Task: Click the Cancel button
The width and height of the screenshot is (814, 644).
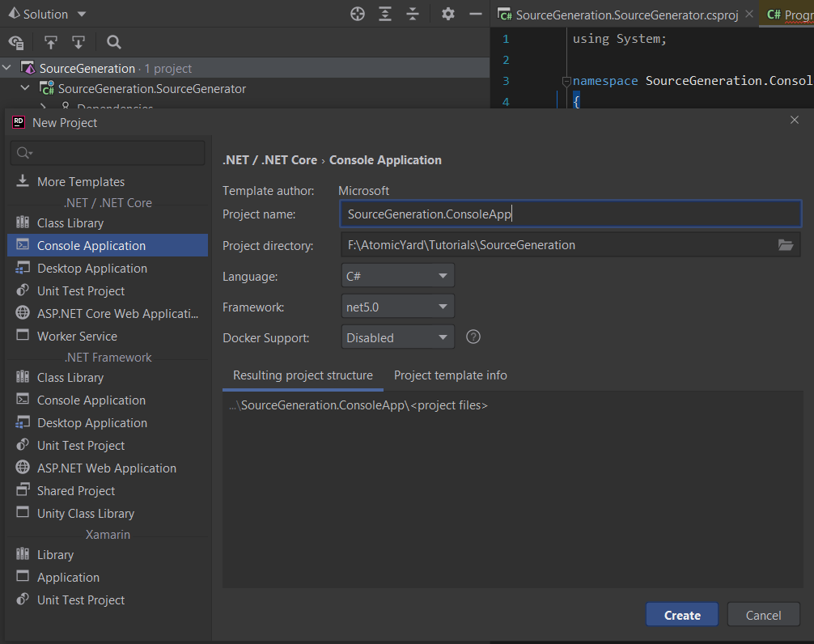Action: (x=763, y=615)
